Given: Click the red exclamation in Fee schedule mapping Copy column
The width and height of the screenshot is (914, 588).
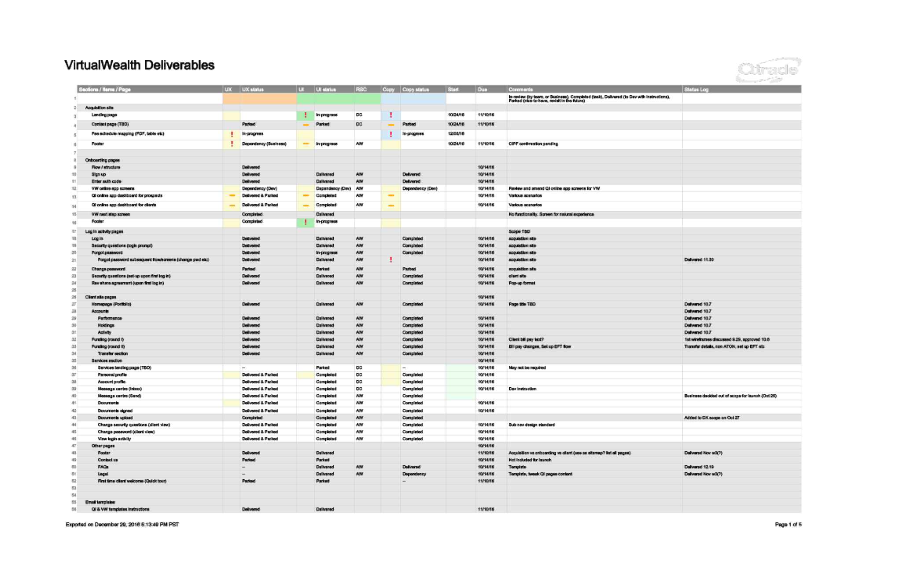Looking at the screenshot, I should (x=391, y=134).
